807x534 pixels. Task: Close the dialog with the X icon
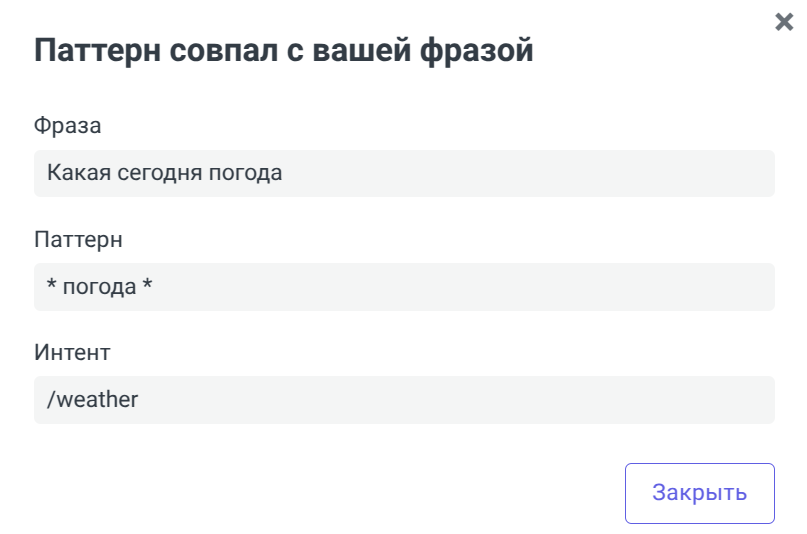[784, 22]
